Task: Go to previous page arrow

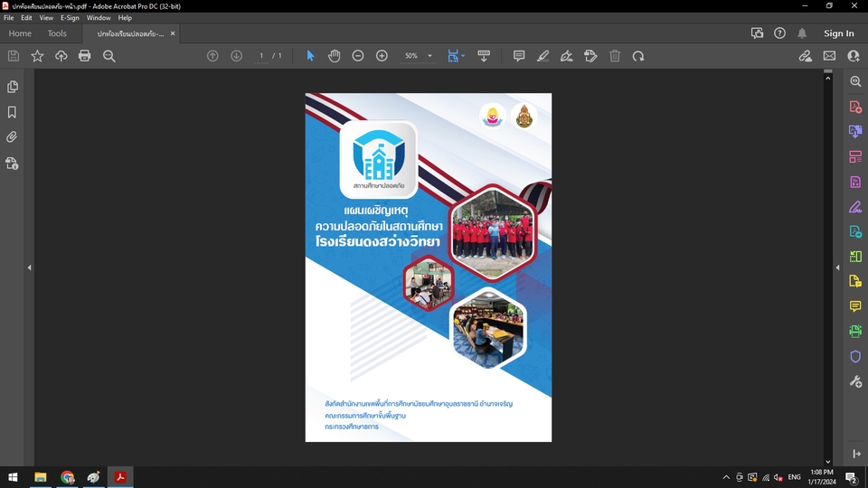Action: (212, 56)
